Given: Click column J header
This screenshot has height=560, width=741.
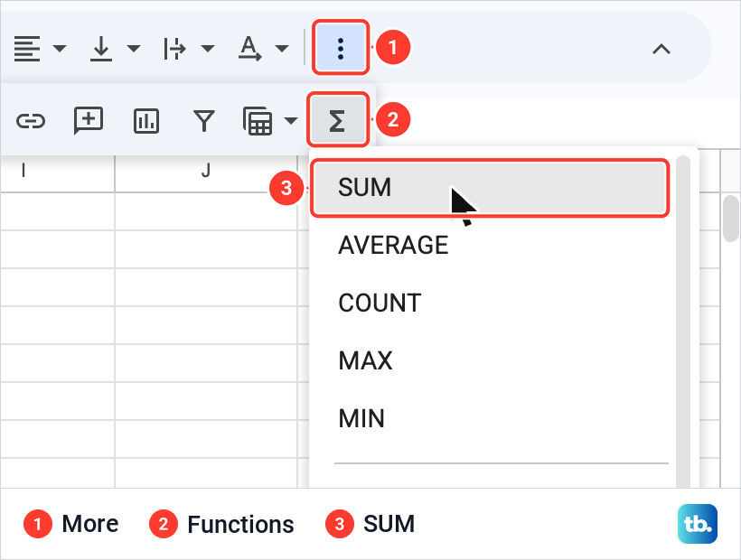Looking at the screenshot, I should point(206,171).
